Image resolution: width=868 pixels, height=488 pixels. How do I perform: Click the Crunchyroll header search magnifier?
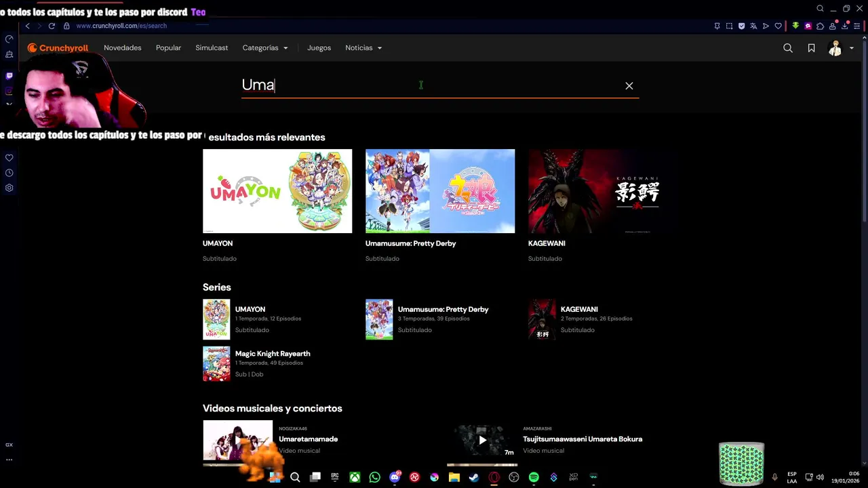click(788, 48)
